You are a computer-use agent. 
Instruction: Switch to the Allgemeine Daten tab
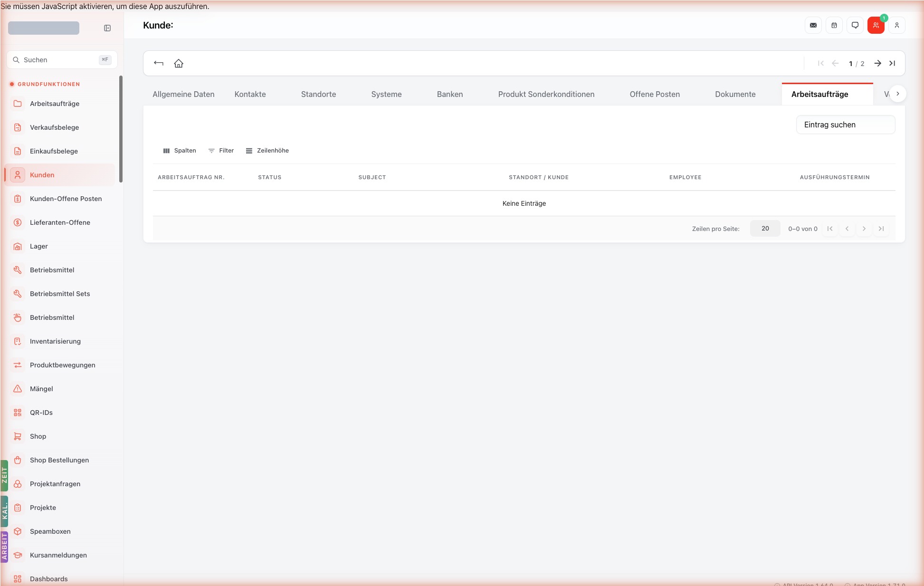click(x=183, y=94)
